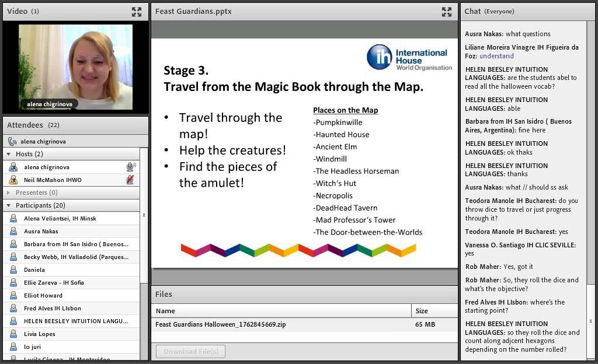Click participant icon for Fred Alves
The width and height of the screenshot is (598, 364).
[x=13, y=309]
